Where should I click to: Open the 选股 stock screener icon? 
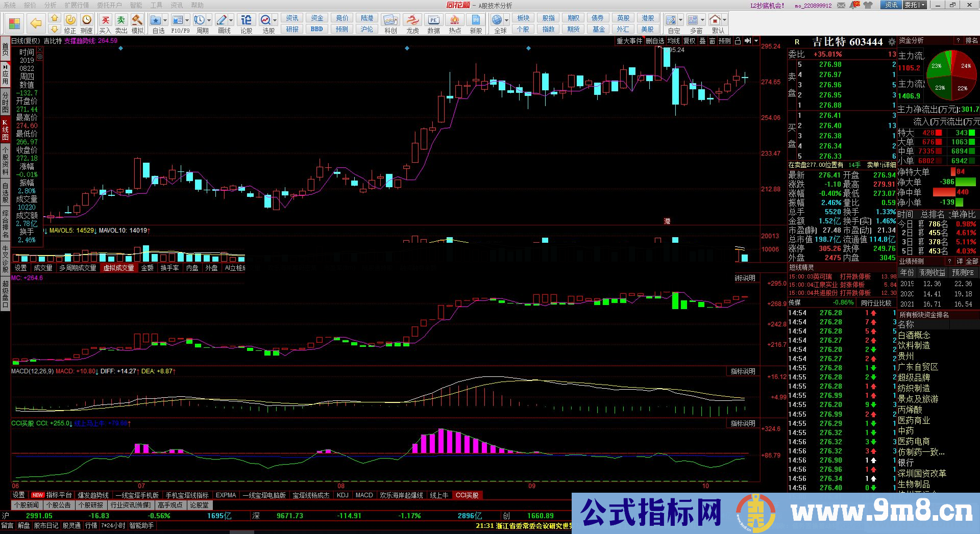click(265, 20)
